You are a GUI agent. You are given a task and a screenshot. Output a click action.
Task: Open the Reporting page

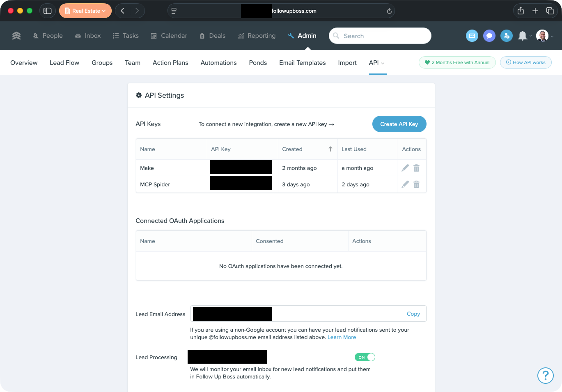(x=257, y=36)
